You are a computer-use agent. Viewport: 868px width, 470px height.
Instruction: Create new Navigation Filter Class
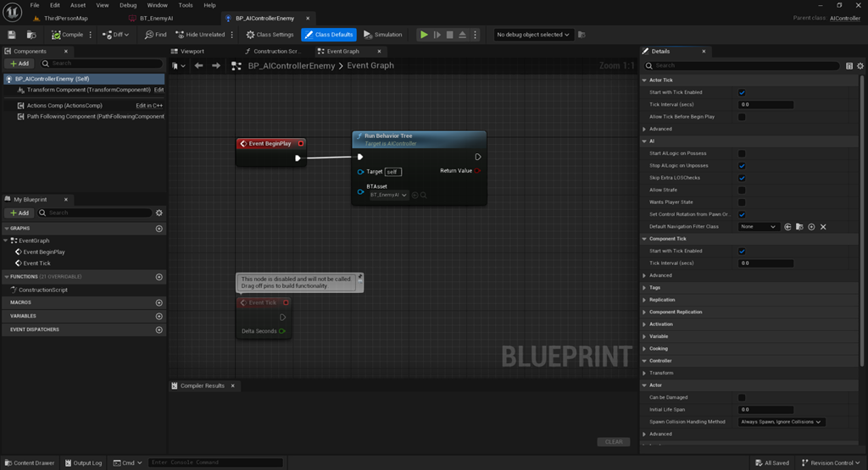(811, 227)
